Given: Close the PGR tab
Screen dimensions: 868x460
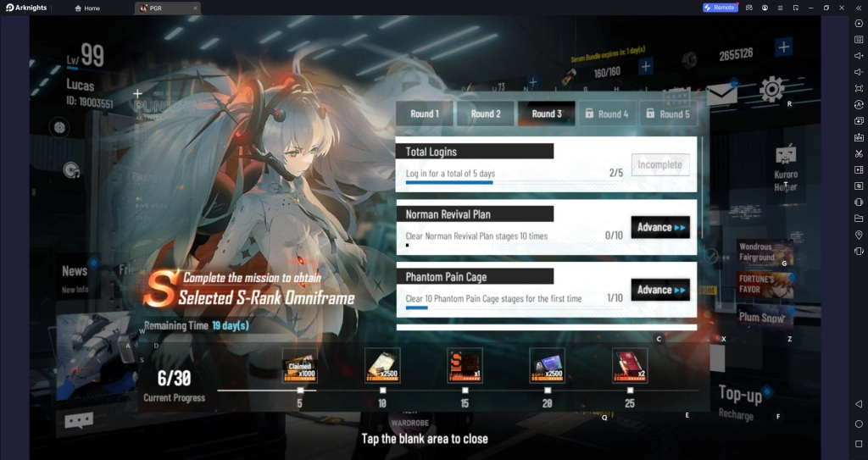Looking at the screenshot, I should 195,8.
